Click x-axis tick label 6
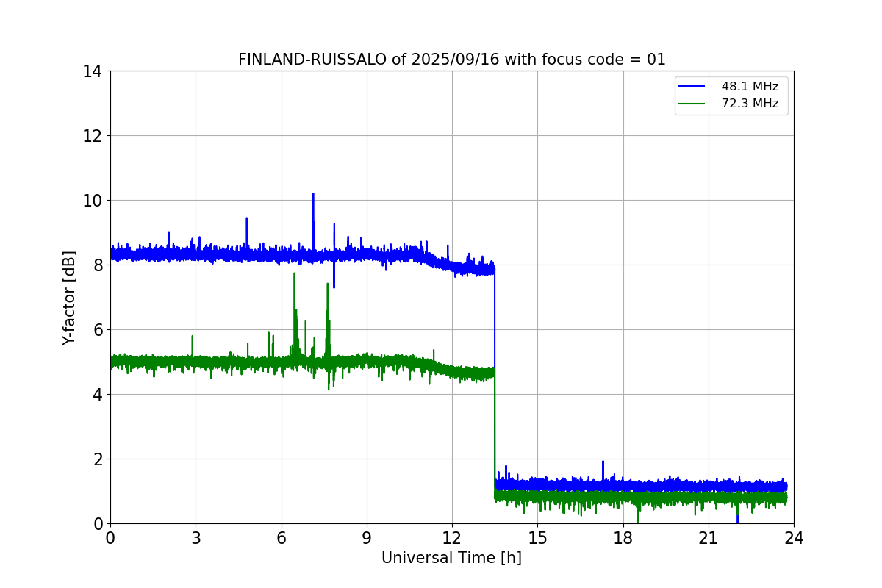This screenshot has height=588, width=882. pyautogui.click(x=282, y=538)
